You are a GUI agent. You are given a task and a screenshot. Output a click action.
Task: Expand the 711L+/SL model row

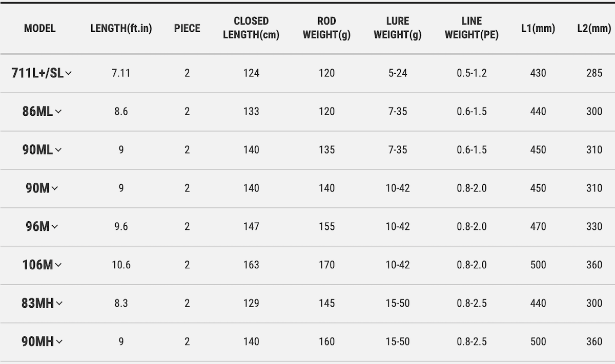[x=68, y=73]
